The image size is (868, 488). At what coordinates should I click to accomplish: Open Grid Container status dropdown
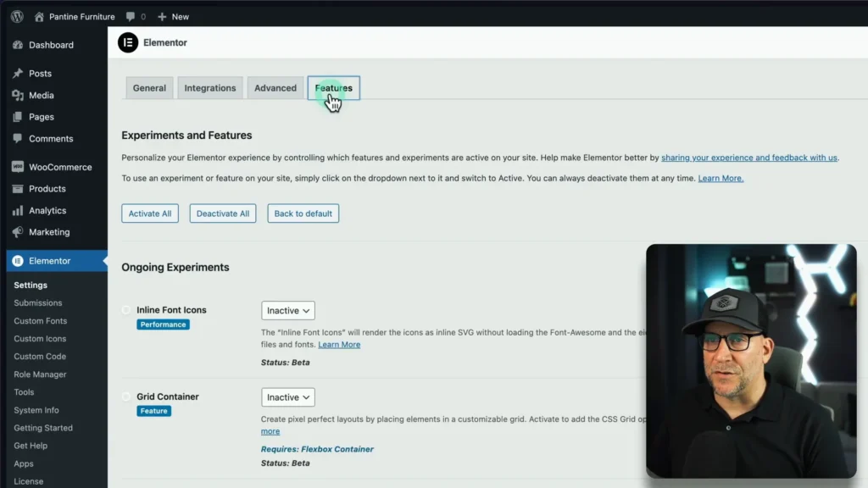[288, 397]
